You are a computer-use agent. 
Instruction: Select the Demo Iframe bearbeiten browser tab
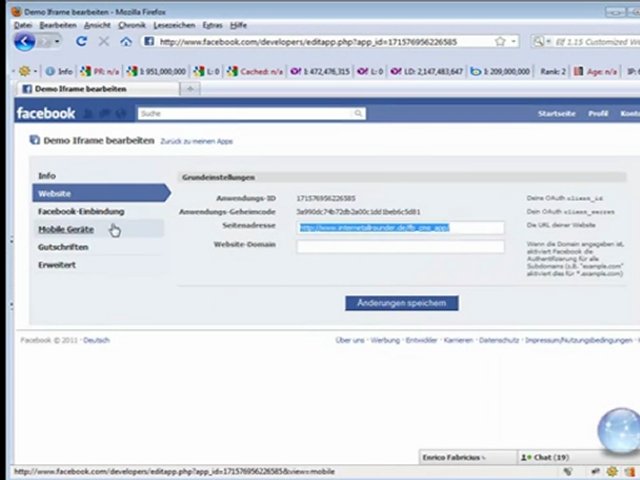(x=98, y=89)
